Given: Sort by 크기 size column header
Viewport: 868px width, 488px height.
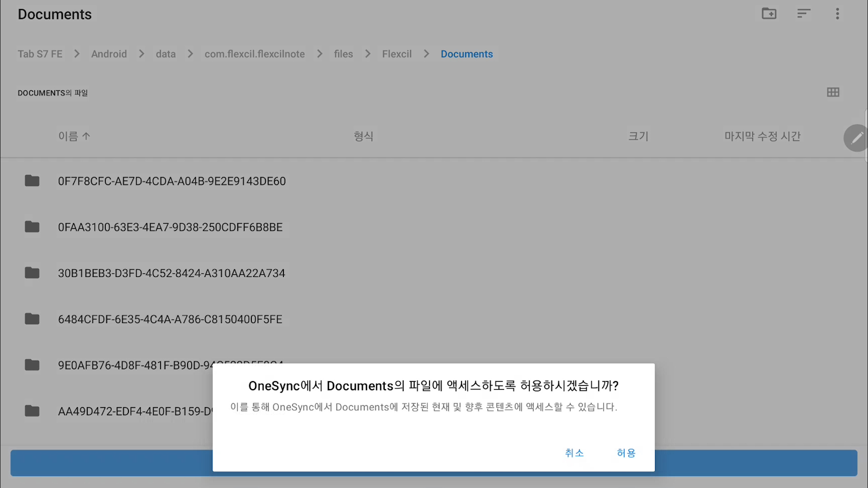Looking at the screenshot, I should tap(638, 136).
